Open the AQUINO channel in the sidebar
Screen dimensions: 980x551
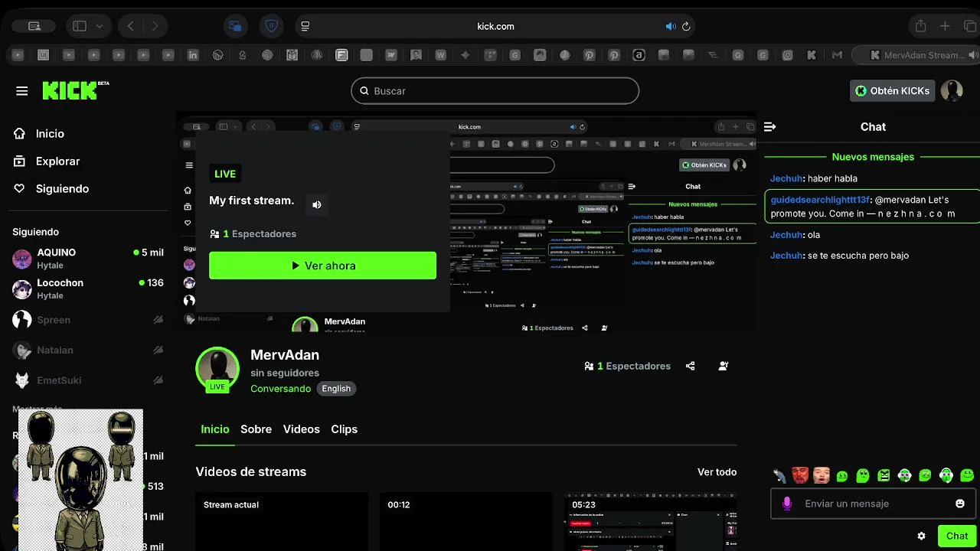pos(88,259)
